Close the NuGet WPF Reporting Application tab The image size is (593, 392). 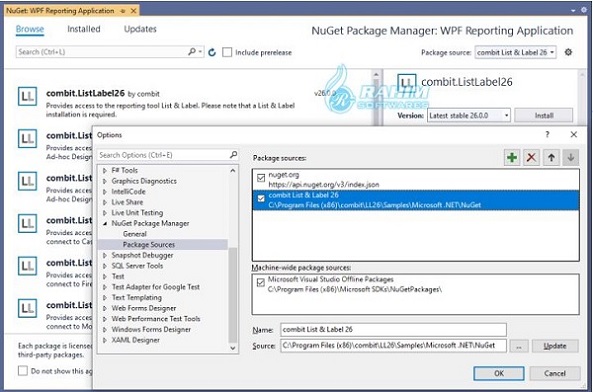click(134, 11)
